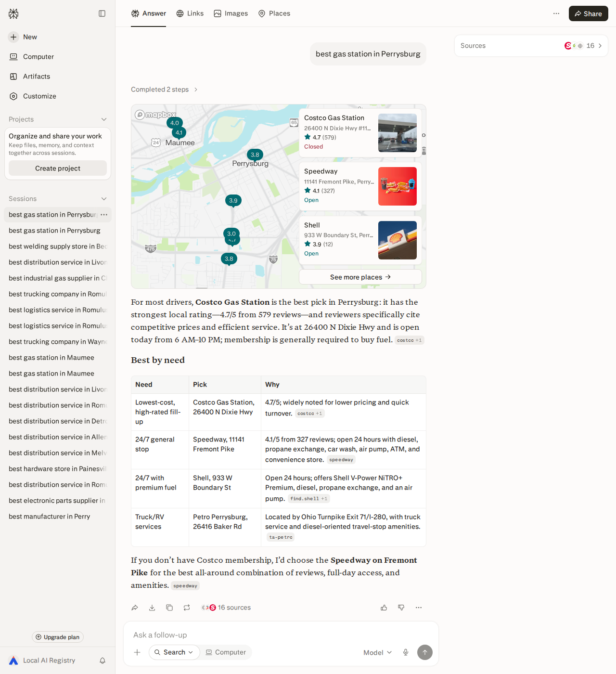Viewport: 616px width, 674px height.
Task: Toggle Search mode selector
Action: tap(174, 652)
